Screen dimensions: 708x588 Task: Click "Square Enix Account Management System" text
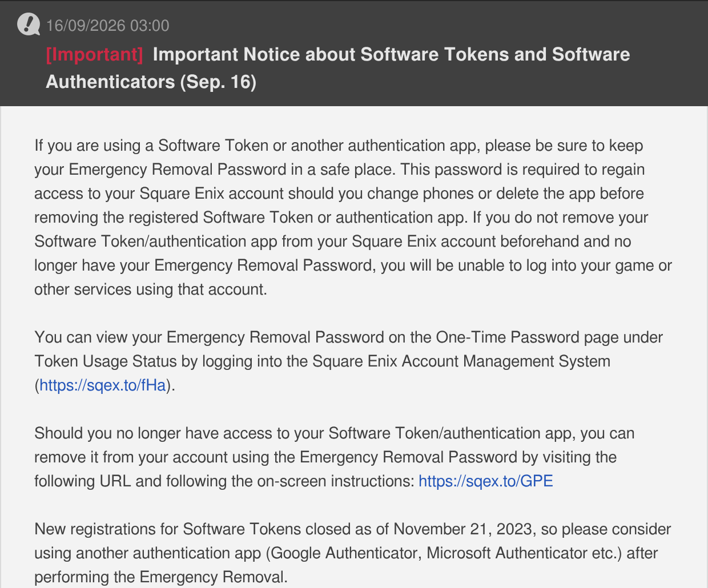(x=461, y=361)
